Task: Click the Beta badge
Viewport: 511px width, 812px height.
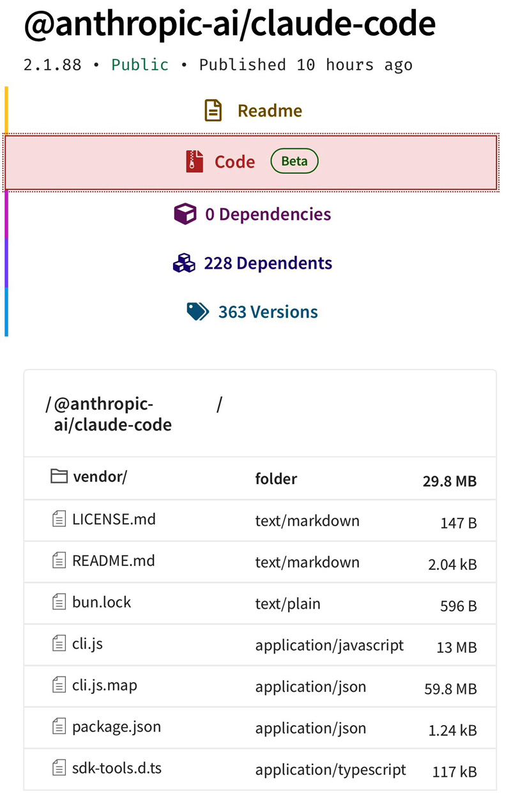Action: pyautogui.click(x=294, y=160)
